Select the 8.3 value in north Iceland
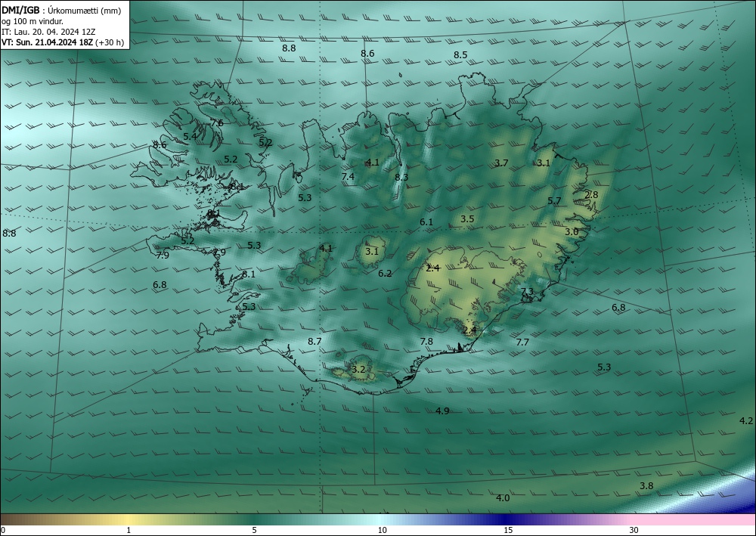Viewport: 756px width, 536px height. (x=401, y=178)
